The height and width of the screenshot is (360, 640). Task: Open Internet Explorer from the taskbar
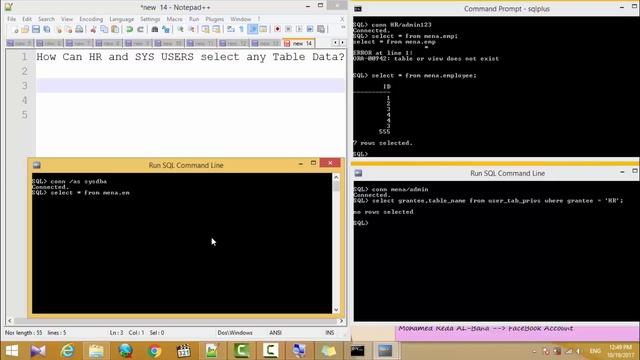(67, 351)
